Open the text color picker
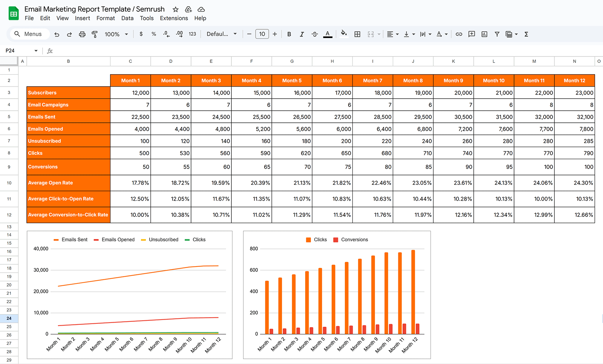The image size is (603, 364). pyautogui.click(x=328, y=34)
